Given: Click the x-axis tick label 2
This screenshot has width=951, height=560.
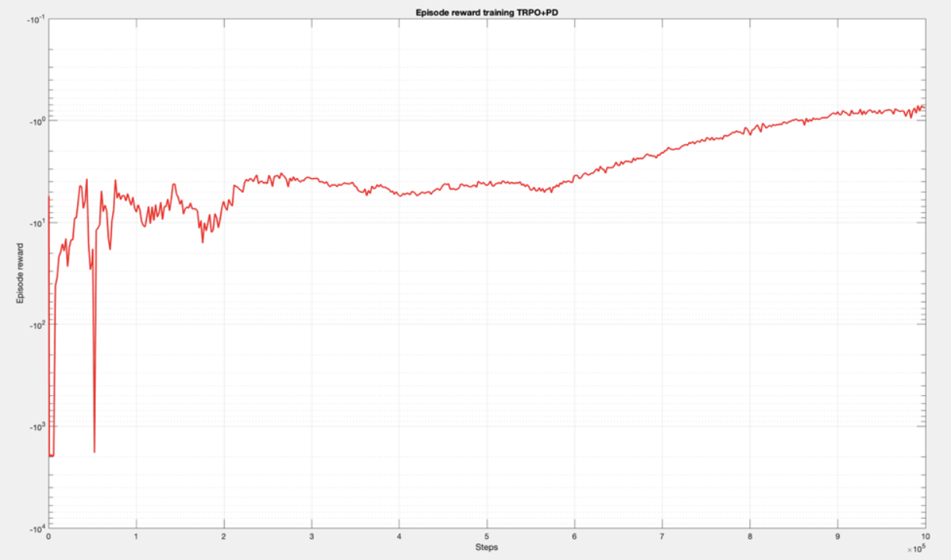Looking at the screenshot, I should point(224,537).
